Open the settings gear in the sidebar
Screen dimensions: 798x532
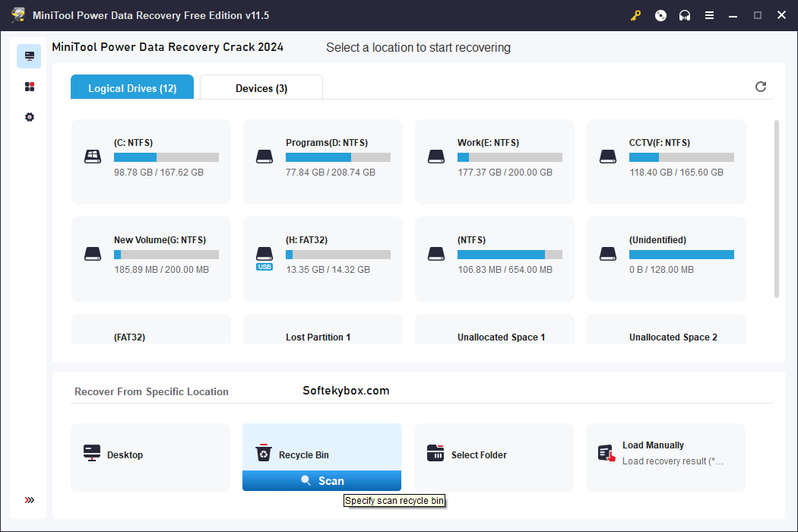29,117
